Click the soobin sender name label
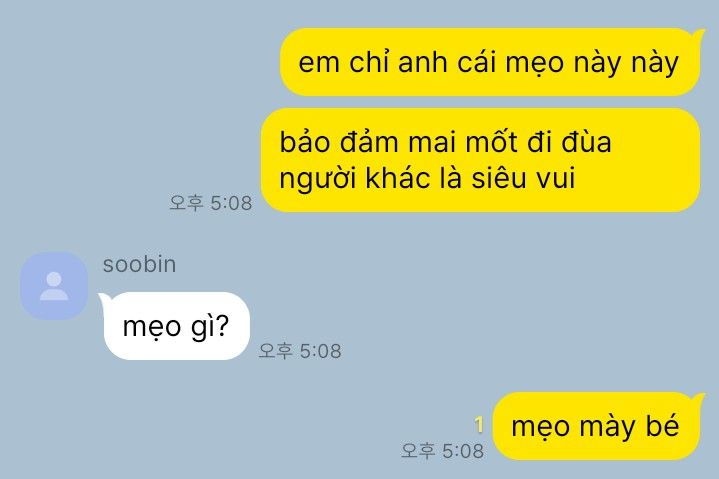Image resolution: width=719 pixels, height=479 pixels. pos(139,264)
